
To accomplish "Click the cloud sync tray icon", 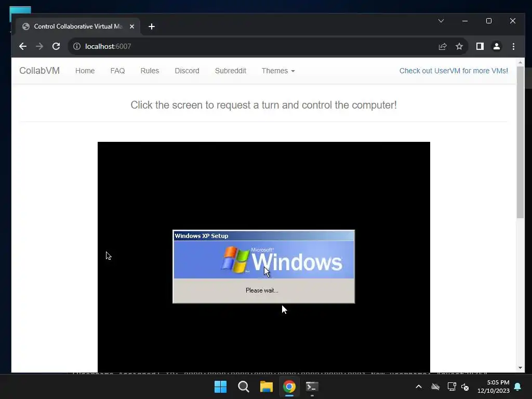I will click(x=435, y=387).
